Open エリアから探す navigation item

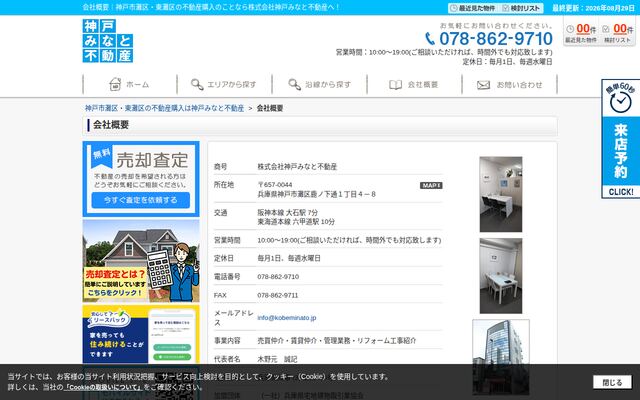click(224, 84)
